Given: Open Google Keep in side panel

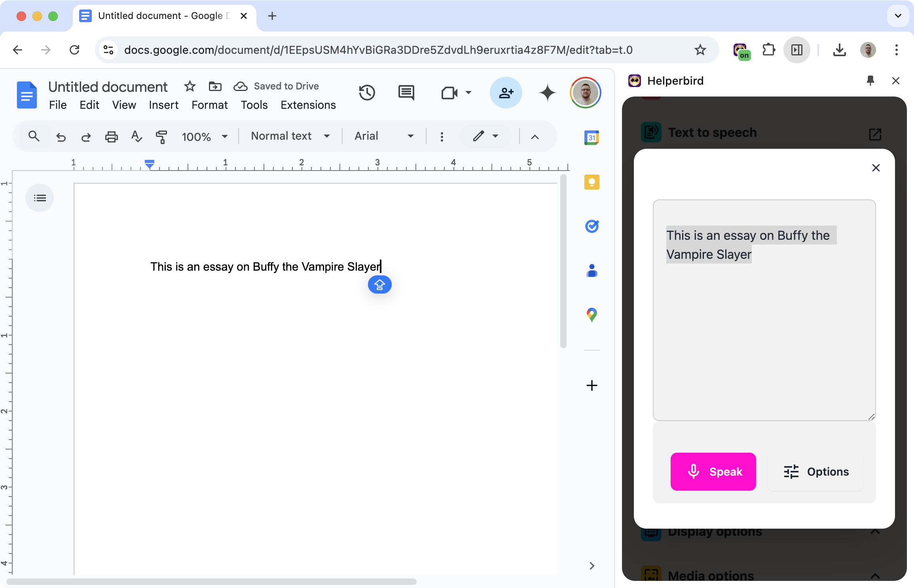Looking at the screenshot, I should (592, 182).
